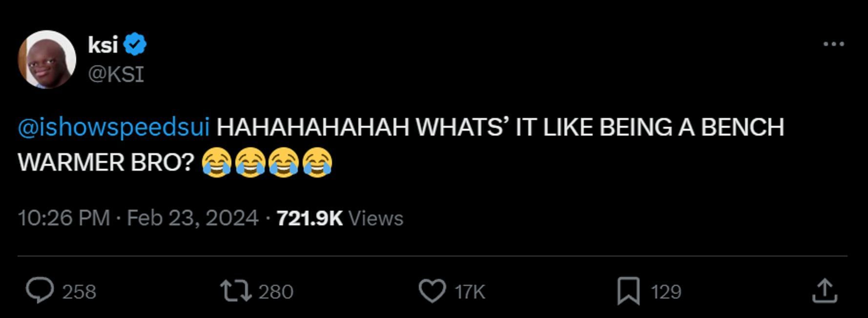Click the "BENCH" word in the tweet
This screenshot has width=868, height=318.
tap(742, 127)
